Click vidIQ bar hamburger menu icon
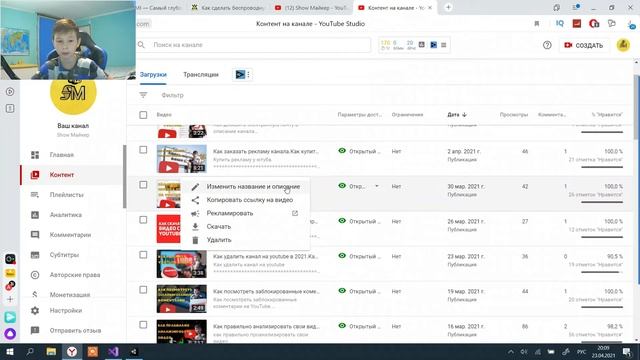 (444, 45)
